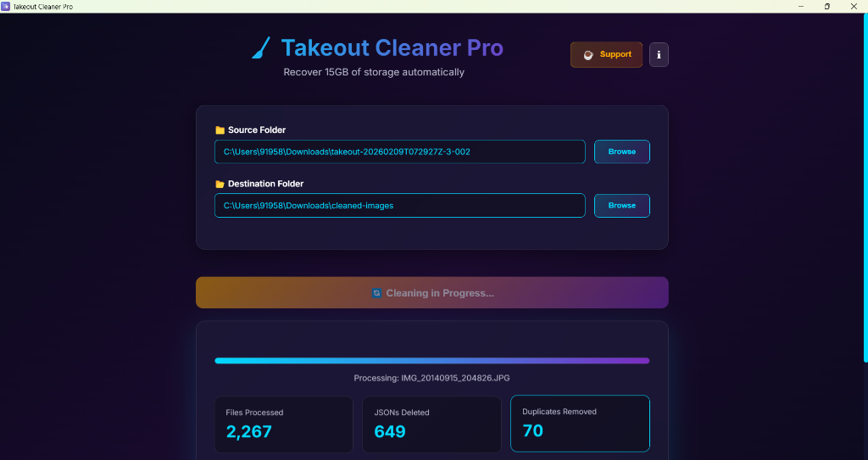Click the Source Folder yellow folder icon
Image resolution: width=868 pixels, height=460 pixels.
pyautogui.click(x=220, y=130)
